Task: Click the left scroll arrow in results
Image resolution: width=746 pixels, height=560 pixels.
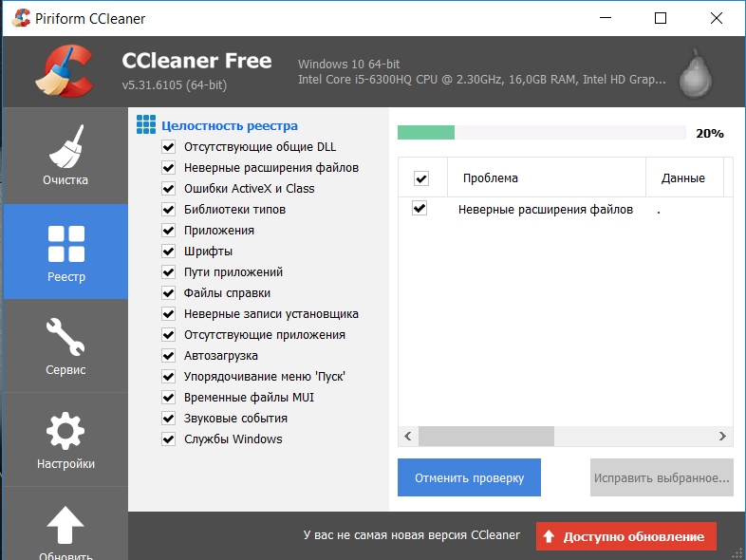Action: coord(408,437)
